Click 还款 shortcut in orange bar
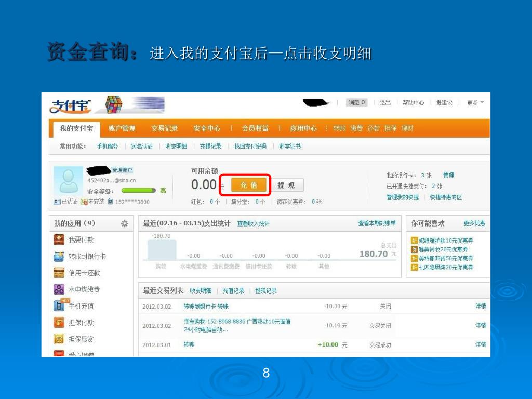Screen dimensions: 532x399 [x=373, y=129]
